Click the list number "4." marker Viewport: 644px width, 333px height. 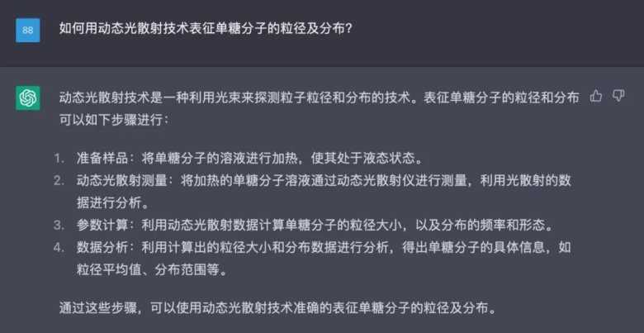pos(59,247)
